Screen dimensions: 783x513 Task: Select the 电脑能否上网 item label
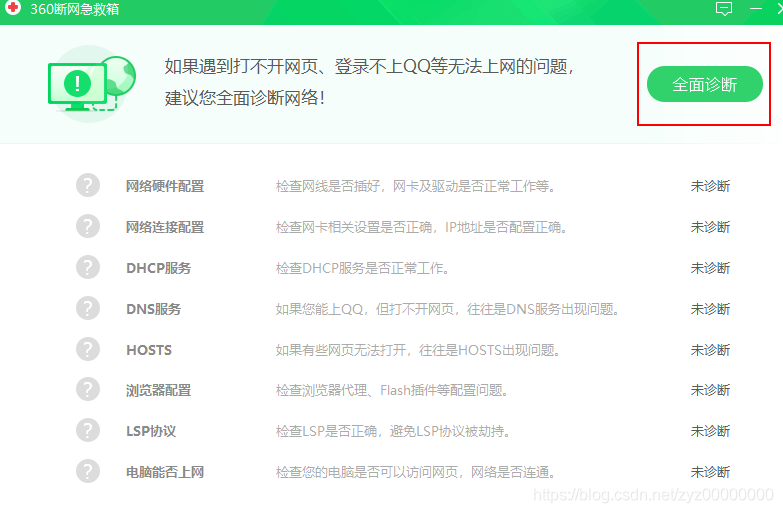pos(165,472)
